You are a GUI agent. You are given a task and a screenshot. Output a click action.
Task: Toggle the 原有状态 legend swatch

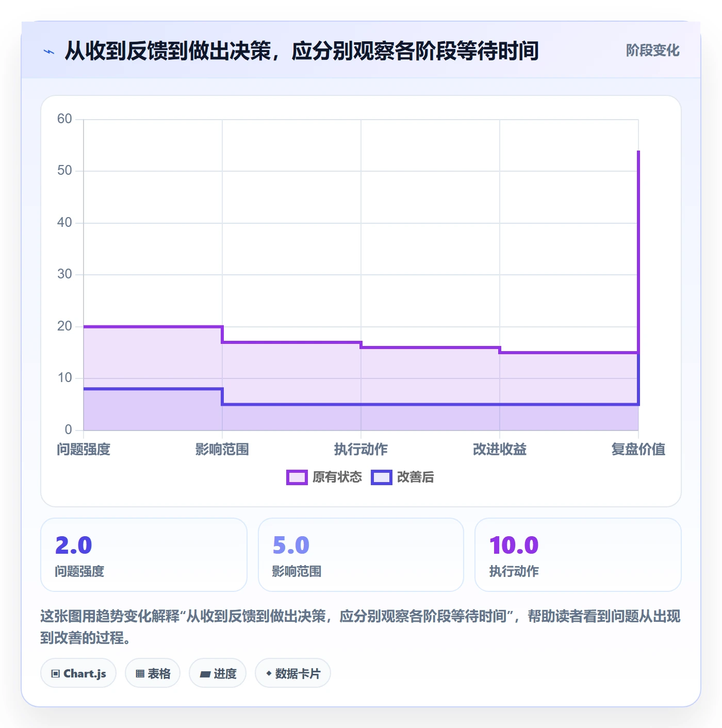pyautogui.click(x=297, y=477)
